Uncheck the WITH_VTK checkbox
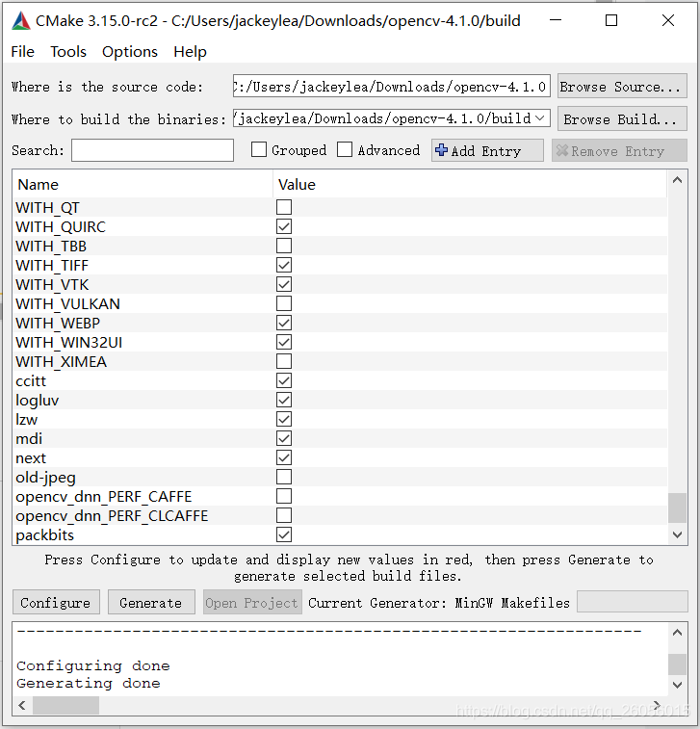Viewport: 700px width, 729px height. [284, 284]
